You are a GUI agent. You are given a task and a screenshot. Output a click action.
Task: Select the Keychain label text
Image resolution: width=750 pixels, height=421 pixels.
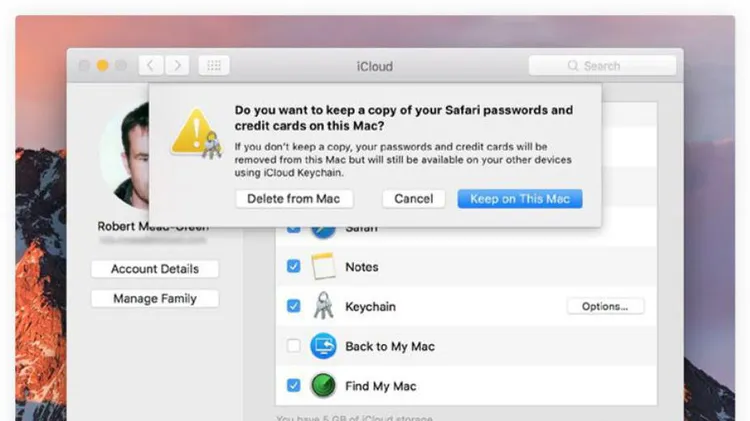[370, 307]
